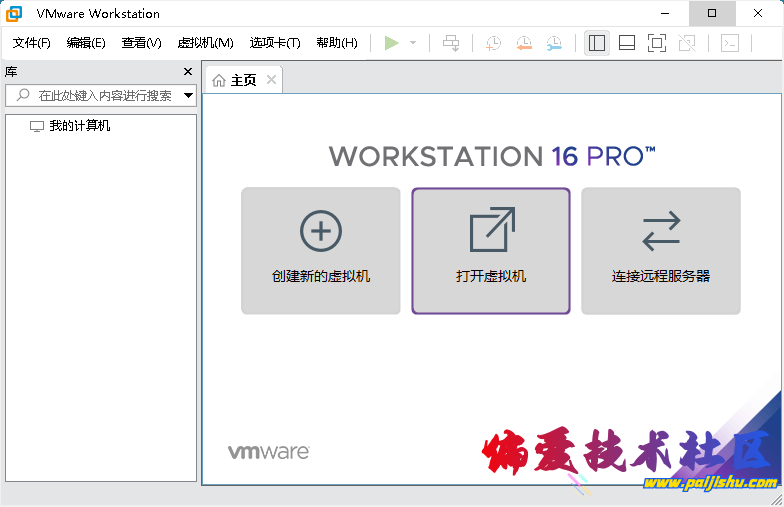The width and height of the screenshot is (784, 507).
Task: Open the 虚拟机(M) menu
Action: tap(205, 43)
